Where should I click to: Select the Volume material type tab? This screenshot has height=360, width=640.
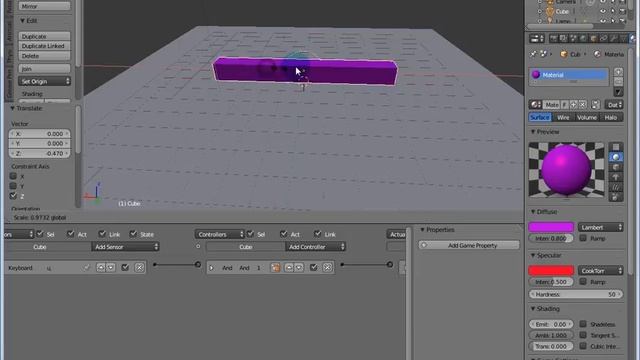(587, 117)
